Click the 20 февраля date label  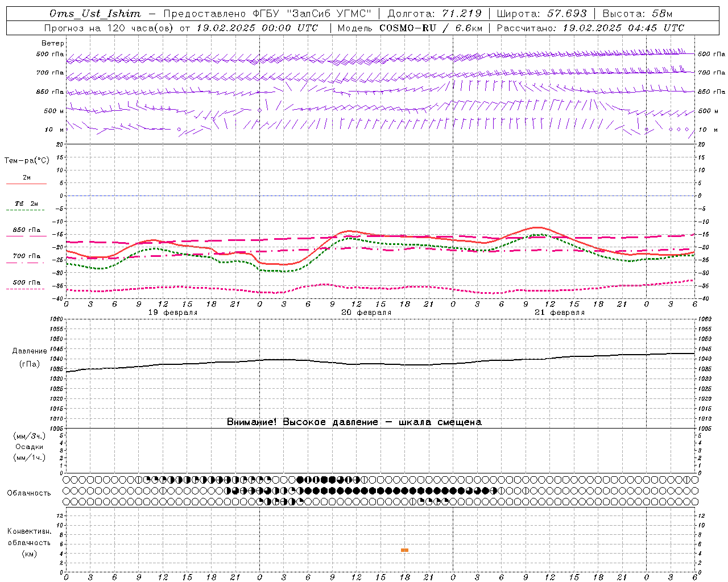tap(366, 313)
